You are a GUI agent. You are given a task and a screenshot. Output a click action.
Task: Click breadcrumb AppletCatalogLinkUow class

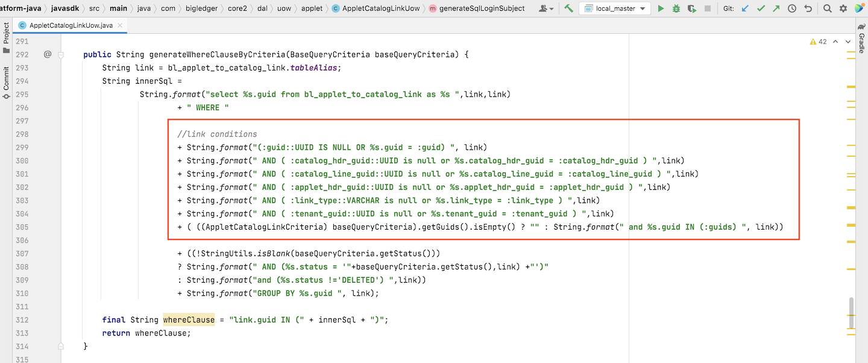point(376,8)
